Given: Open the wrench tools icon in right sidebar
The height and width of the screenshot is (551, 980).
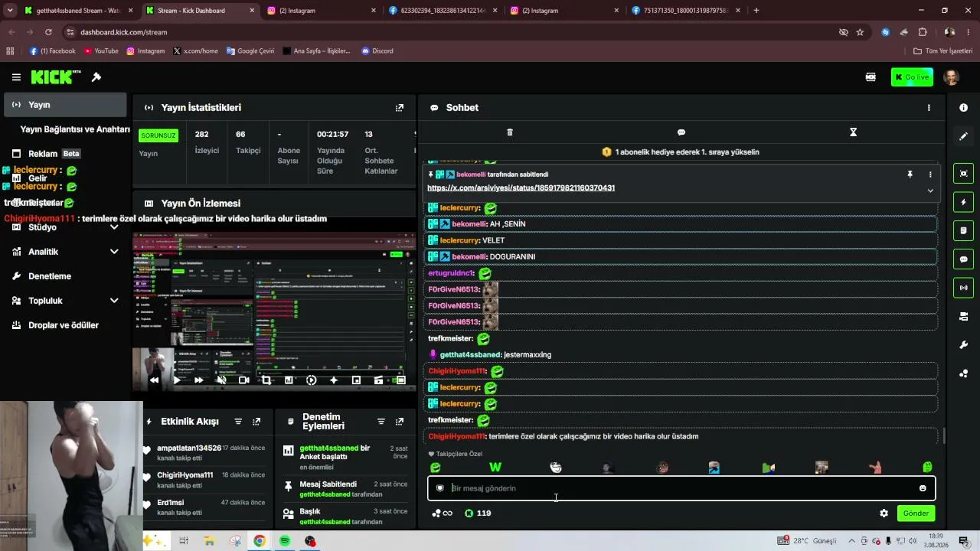Looking at the screenshot, I should pos(963,345).
